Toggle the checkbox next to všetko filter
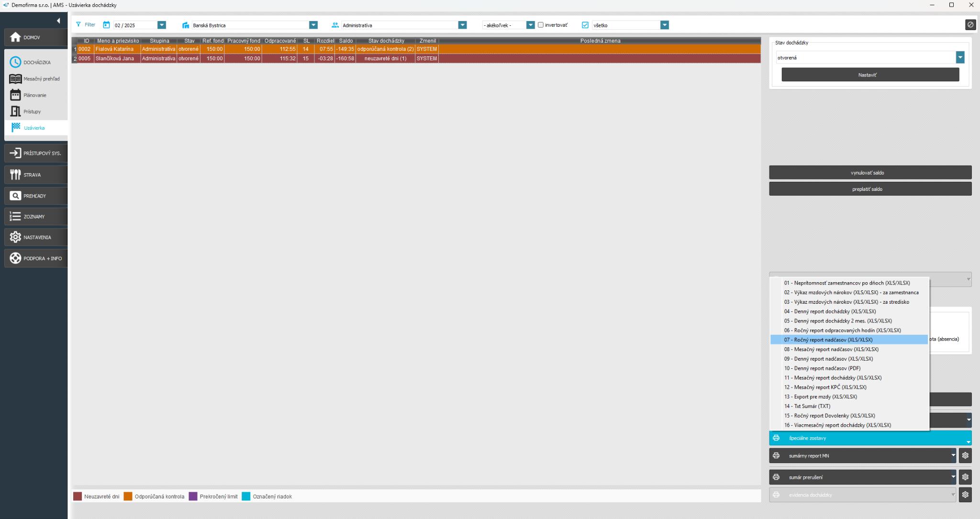This screenshot has width=980, height=519. pyautogui.click(x=585, y=25)
